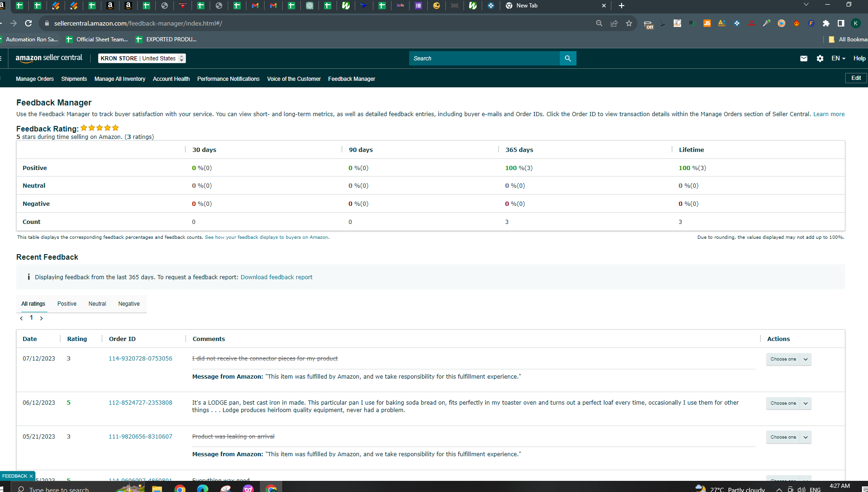Open See how your feedback displays link
Screen dimensions: 868x492
pyautogui.click(x=266, y=237)
